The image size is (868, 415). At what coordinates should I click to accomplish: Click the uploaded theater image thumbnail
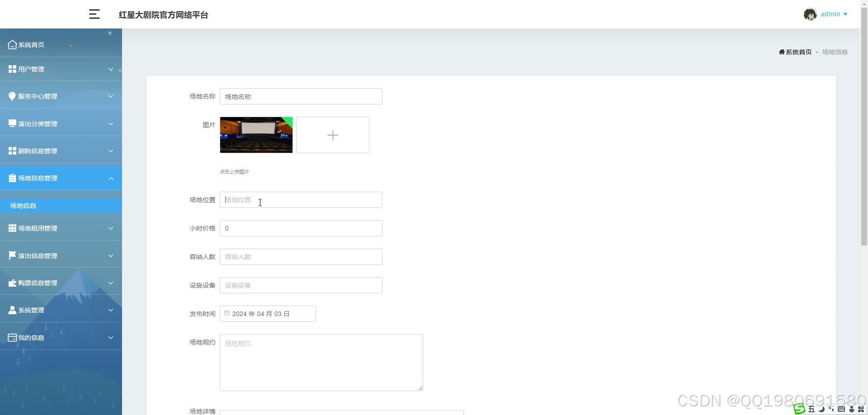point(256,135)
